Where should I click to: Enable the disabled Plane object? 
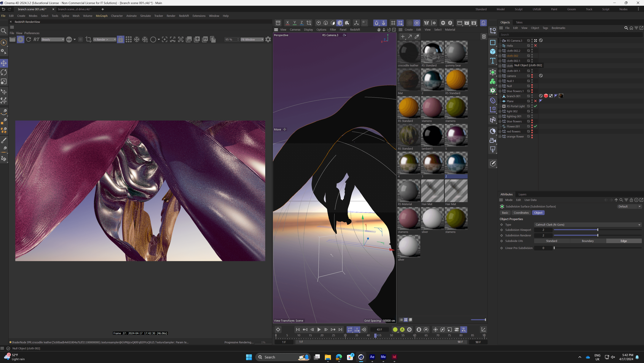pyautogui.click(x=535, y=101)
